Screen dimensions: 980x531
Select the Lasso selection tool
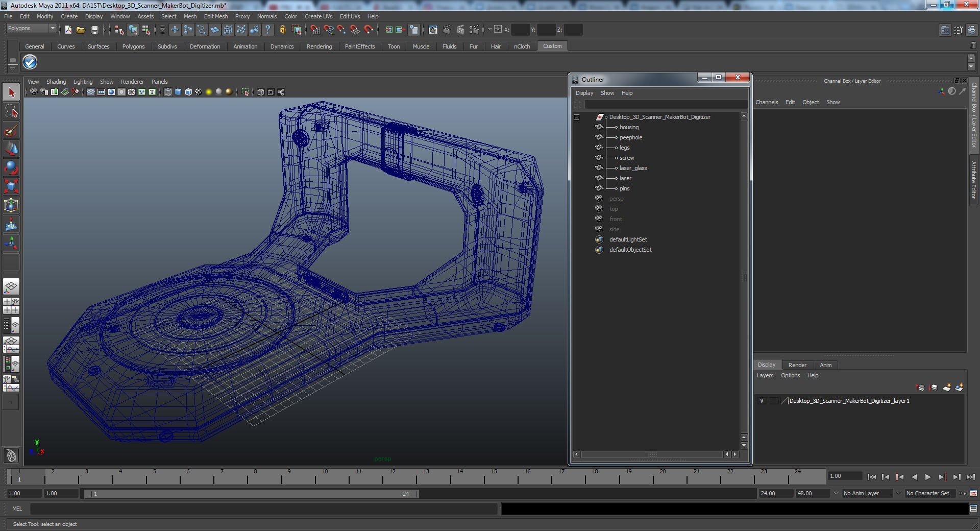pyautogui.click(x=11, y=111)
